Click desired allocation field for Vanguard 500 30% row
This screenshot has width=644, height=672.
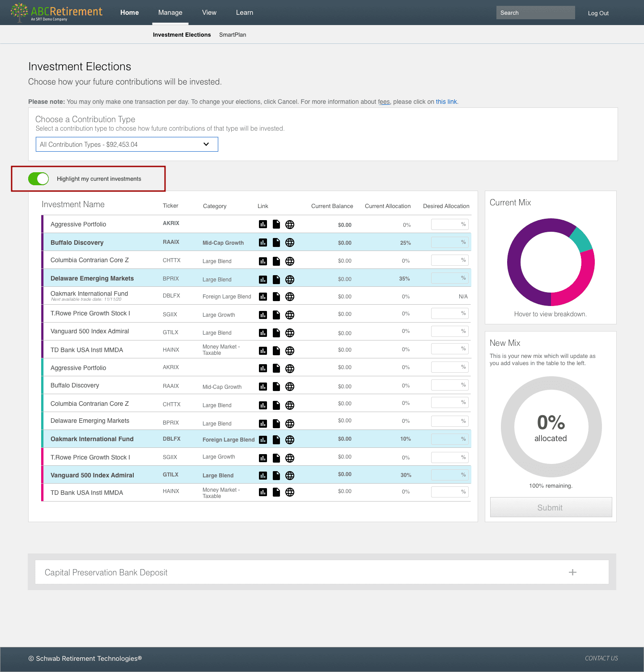click(450, 475)
